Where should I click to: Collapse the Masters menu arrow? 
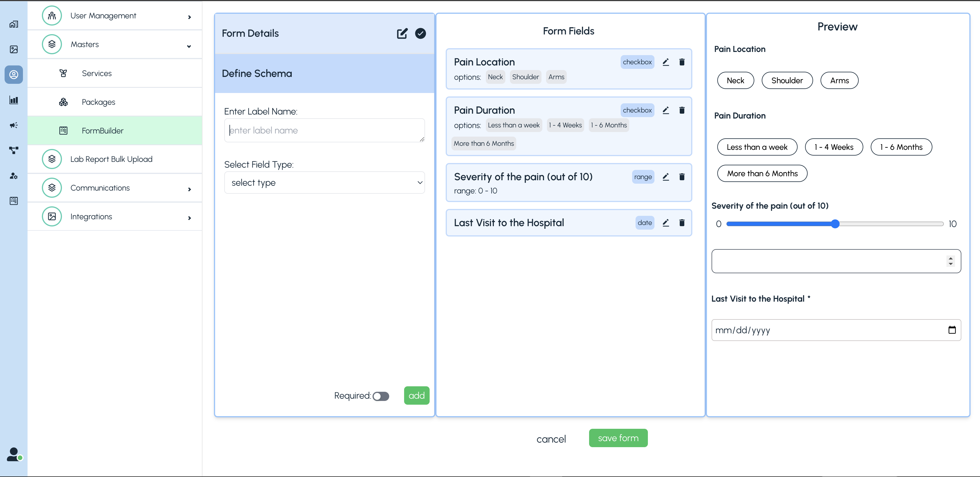(189, 46)
